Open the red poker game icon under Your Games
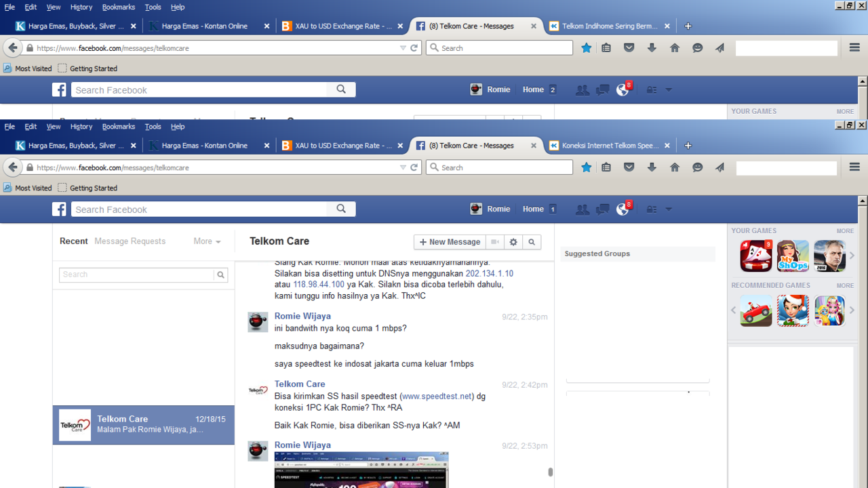Viewport: 868px width, 488px height. pos(756,256)
